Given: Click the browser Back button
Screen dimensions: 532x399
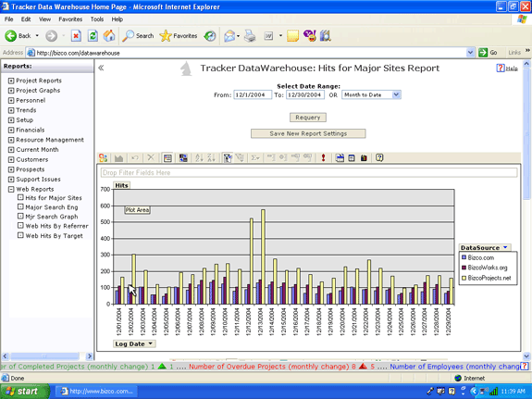Looking at the screenshot, I should click(x=19, y=36).
